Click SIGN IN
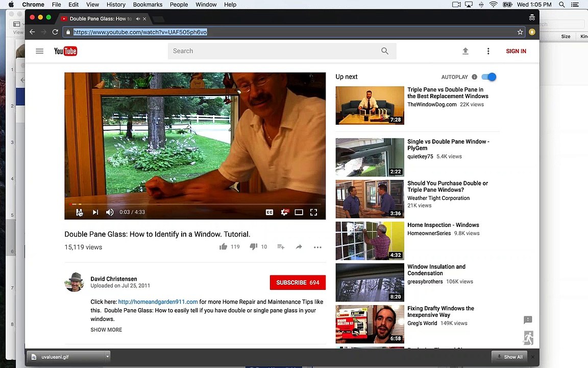This screenshot has height=368, width=588. point(516,51)
